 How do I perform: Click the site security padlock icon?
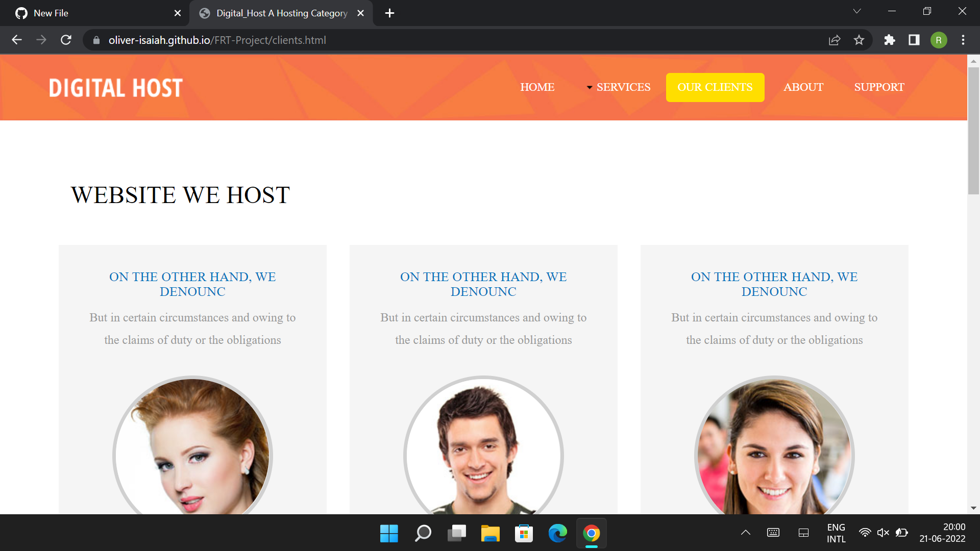tap(96, 40)
